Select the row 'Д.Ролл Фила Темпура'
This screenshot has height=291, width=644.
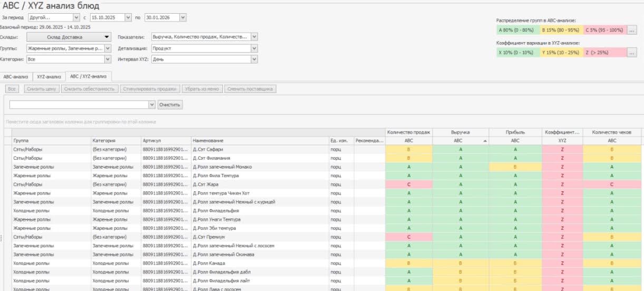pyautogui.click(x=326, y=176)
